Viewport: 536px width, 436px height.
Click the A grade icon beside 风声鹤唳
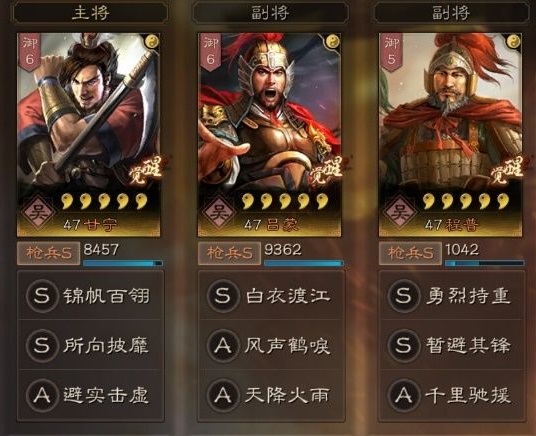[223, 346]
